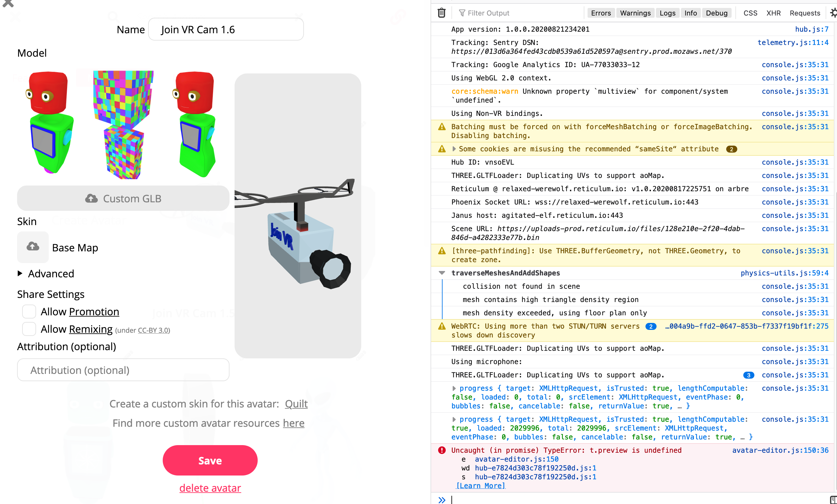837x504 pixels.
Task: Open the CC-BY 3.0 license link
Action: (x=154, y=330)
